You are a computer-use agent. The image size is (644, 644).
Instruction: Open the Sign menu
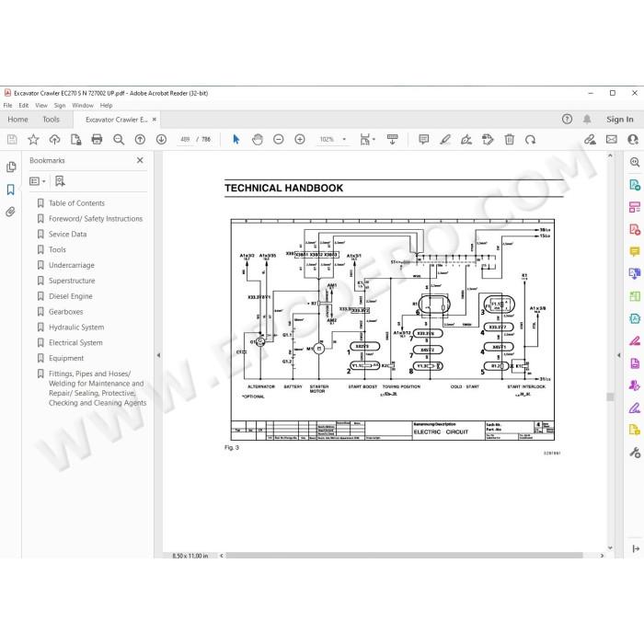[60, 106]
